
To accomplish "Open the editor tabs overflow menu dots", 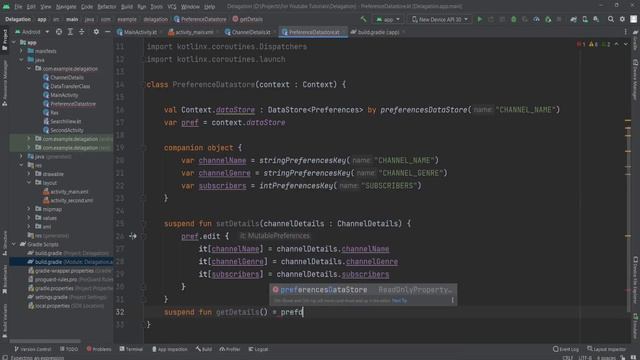I will pyautogui.click(x=625, y=32).
